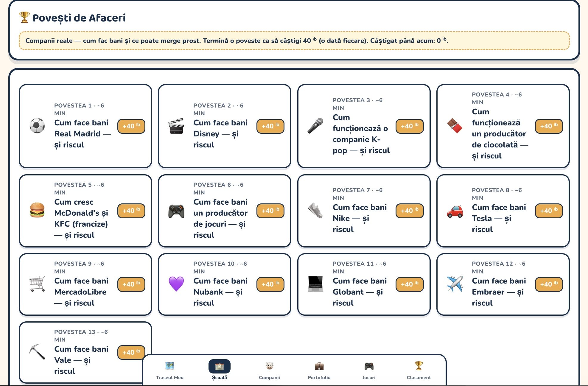This screenshot has width=588, height=386.
Task: Click the "Povești de Afaceri" page heading
Action: (79, 18)
